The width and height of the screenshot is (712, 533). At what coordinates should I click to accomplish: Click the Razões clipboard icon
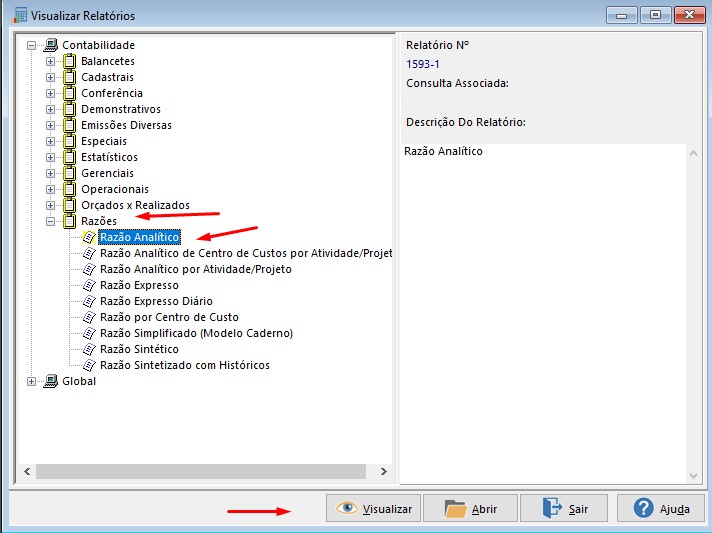coord(69,221)
